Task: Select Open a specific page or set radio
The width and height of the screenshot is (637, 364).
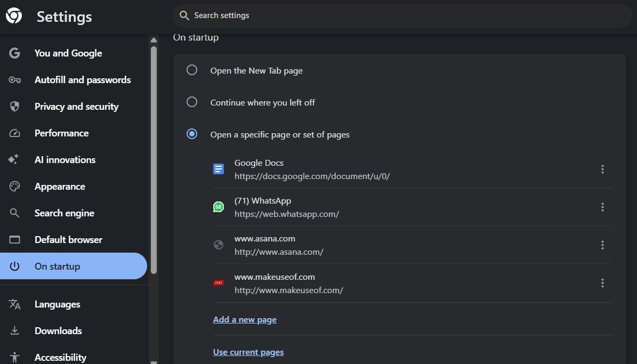Action: tap(192, 134)
